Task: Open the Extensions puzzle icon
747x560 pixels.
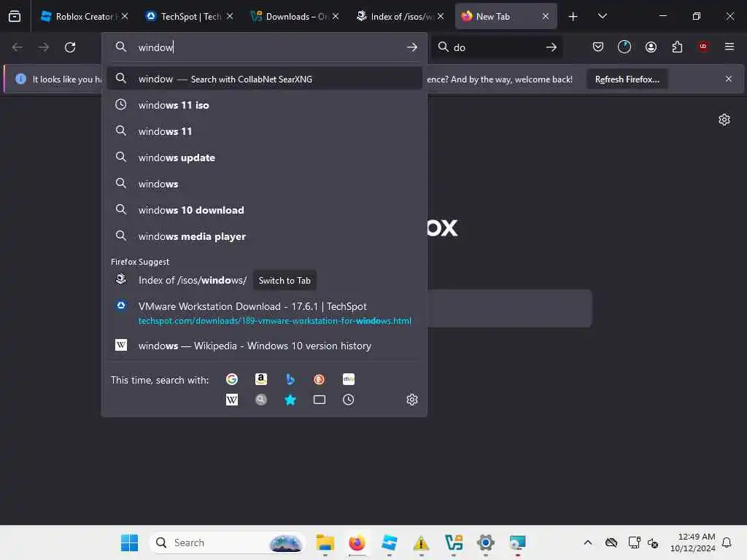Action: pyautogui.click(x=677, y=47)
